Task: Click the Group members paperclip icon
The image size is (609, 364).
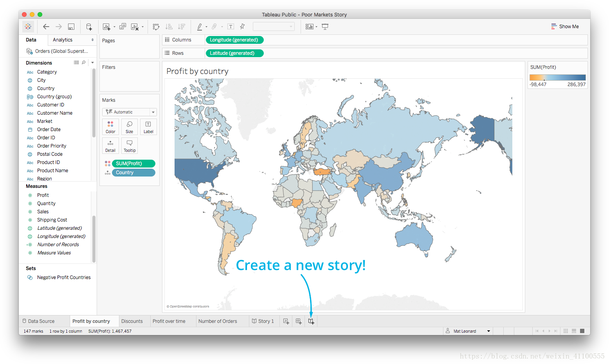Action: [214, 27]
